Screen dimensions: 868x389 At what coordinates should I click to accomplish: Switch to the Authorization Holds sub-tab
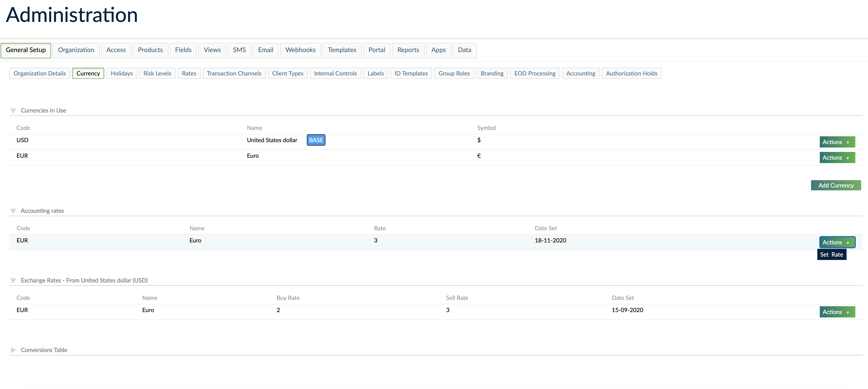coord(631,74)
